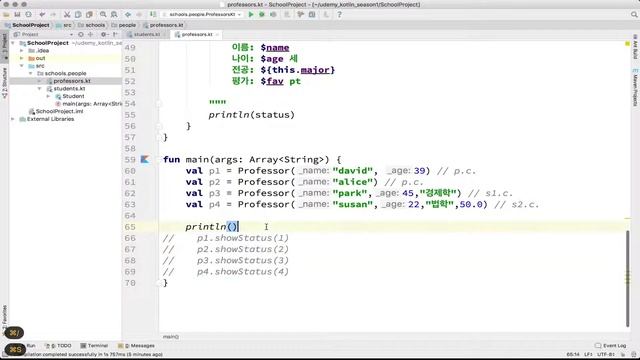Open project structure toolbar icon
Screen dimensions: 640x360
pyautogui.click(x=312, y=14)
